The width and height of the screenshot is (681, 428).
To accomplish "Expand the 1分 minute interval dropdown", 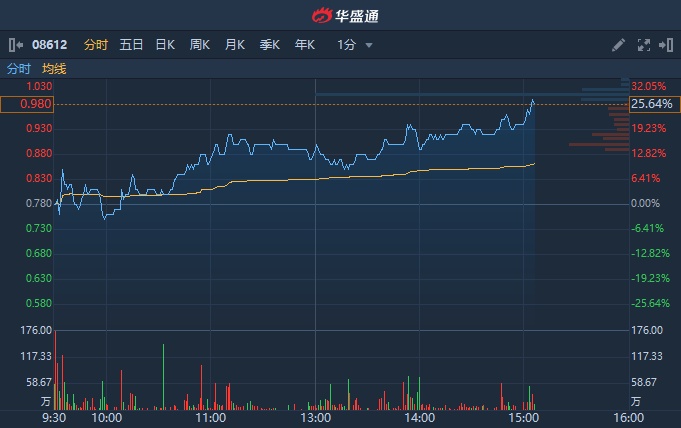I will (x=355, y=44).
